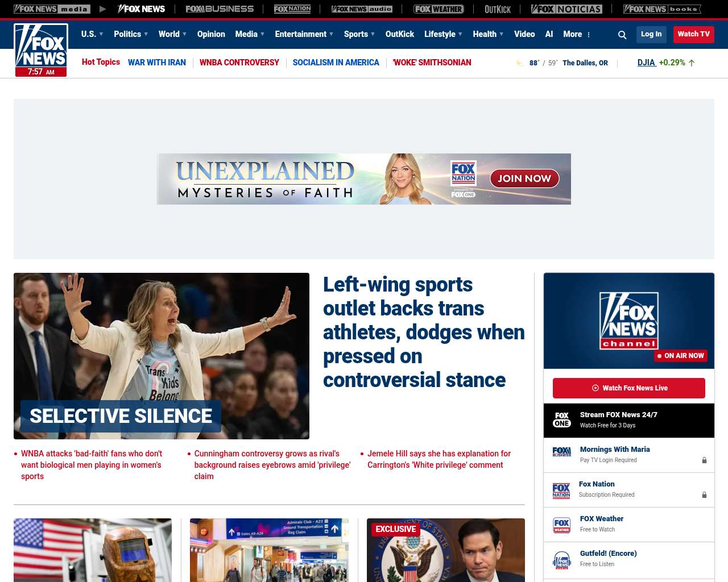Viewport: 728px width, 582px height.
Task: Visit OutKick logo in top bar
Action: (x=498, y=9)
